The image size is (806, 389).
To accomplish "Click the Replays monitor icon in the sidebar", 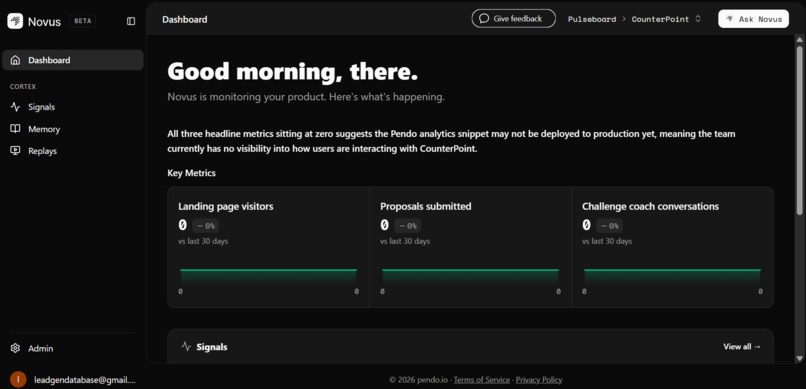I will (x=15, y=151).
